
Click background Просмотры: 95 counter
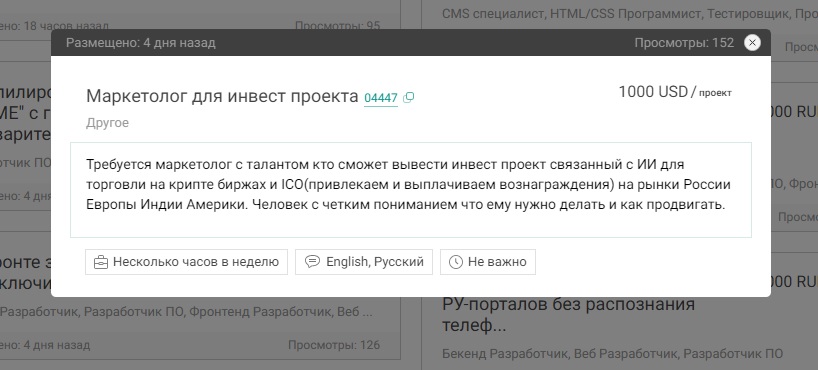(338, 26)
